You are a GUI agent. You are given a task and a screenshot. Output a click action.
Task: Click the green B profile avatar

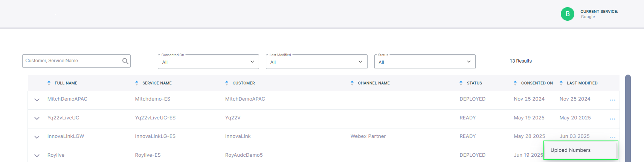pyautogui.click(x=567, y=14)
